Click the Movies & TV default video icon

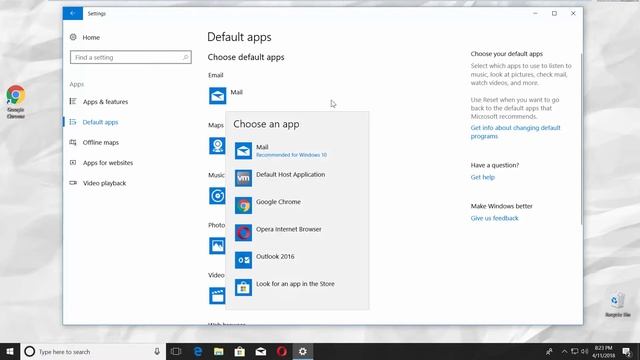[x=217, y=296]
